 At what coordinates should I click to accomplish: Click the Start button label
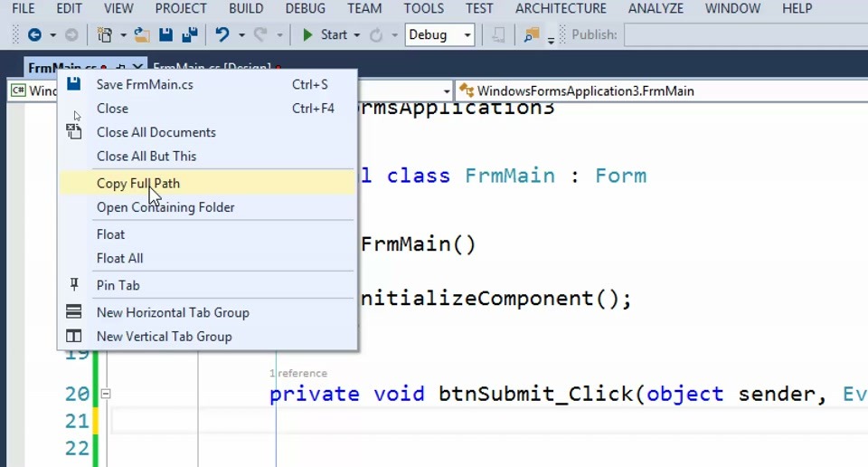click(334, 35)
